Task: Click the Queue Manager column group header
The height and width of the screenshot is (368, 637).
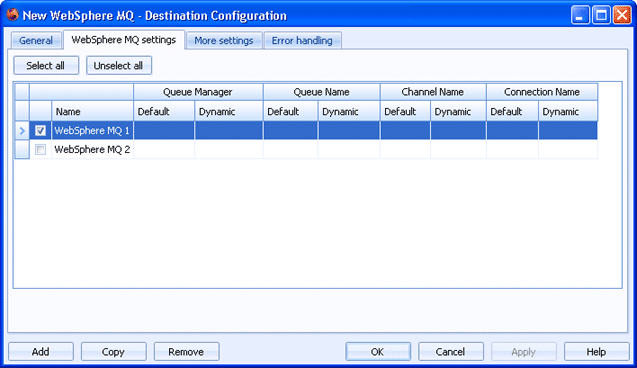Action: click(198, 92)
